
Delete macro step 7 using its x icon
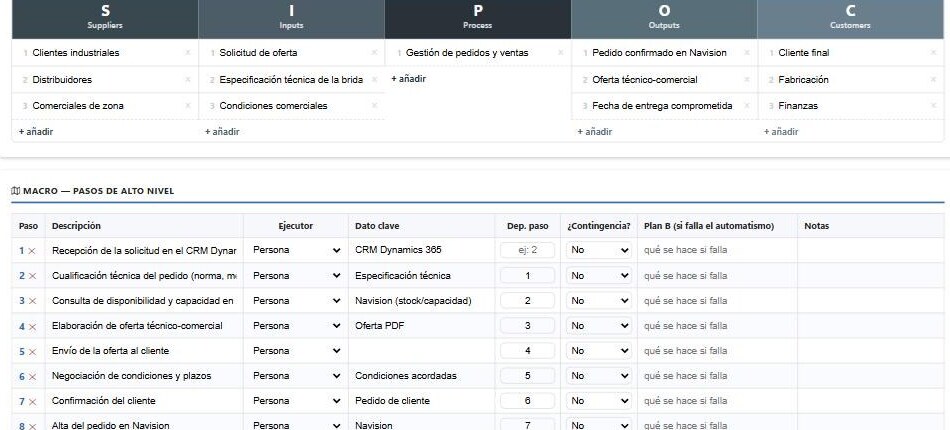tap(33, 402)
